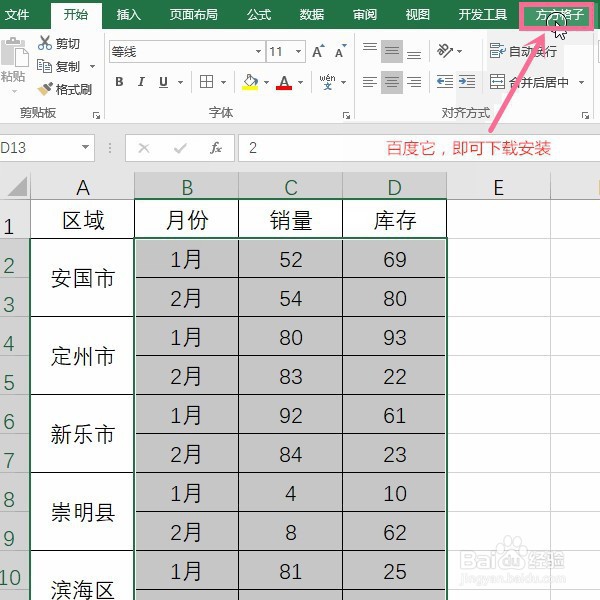Switch to the 插入 Insert tab
Screen dimensions: 600x600
point(129,15)
